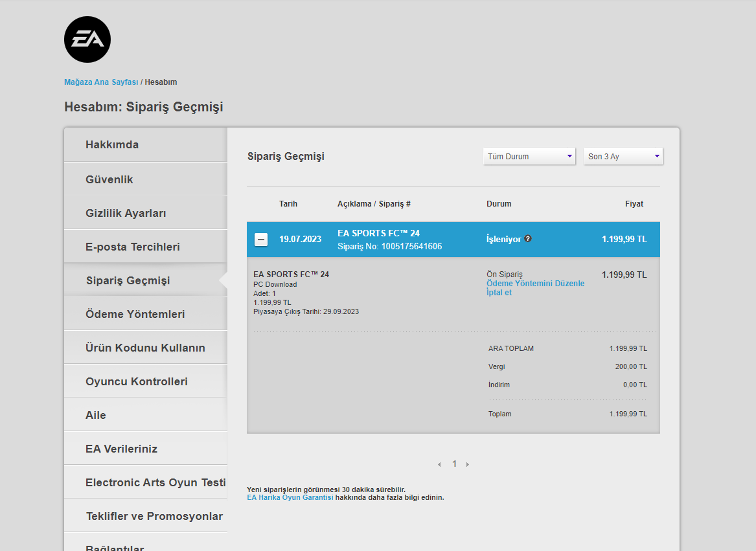This screenshot has height=551, width=756.
Task: Go to previous page arrow
Action: (439, 464)
